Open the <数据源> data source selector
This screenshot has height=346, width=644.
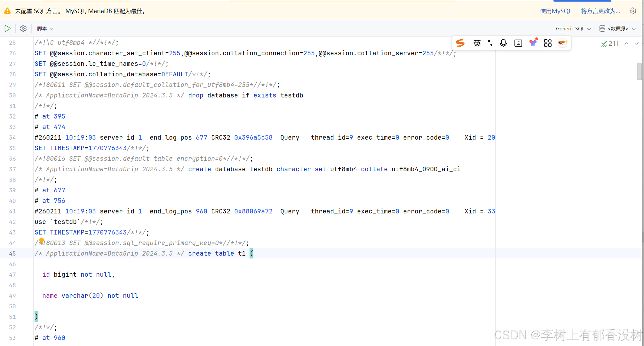click(x=617, y=29)
